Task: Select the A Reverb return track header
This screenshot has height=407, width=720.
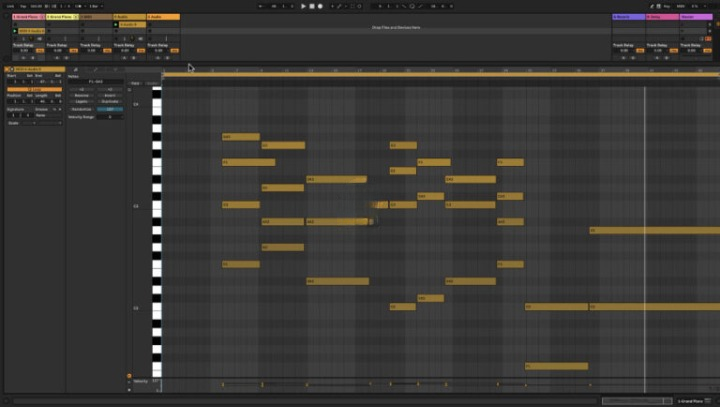Action: 629,17
